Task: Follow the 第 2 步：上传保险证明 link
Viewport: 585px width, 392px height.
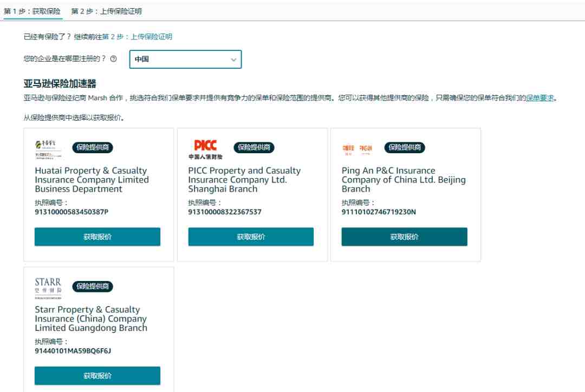Action: click(x=137, y=37)
